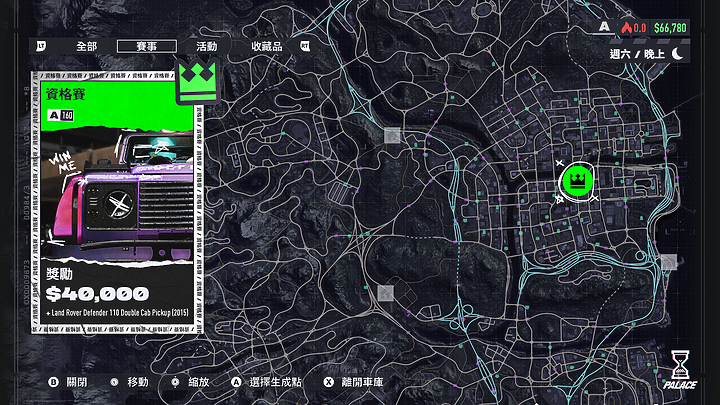The width and height of the screenshot is (720, 405).
Task: Click the heat level flame icon
Action: pyautogui.click(x=627, y=28)
